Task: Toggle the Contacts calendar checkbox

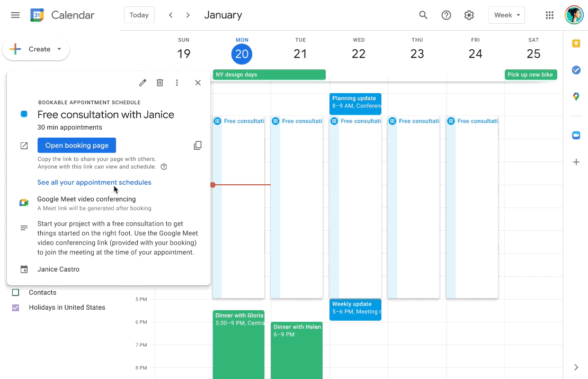Action: (16, 293)
